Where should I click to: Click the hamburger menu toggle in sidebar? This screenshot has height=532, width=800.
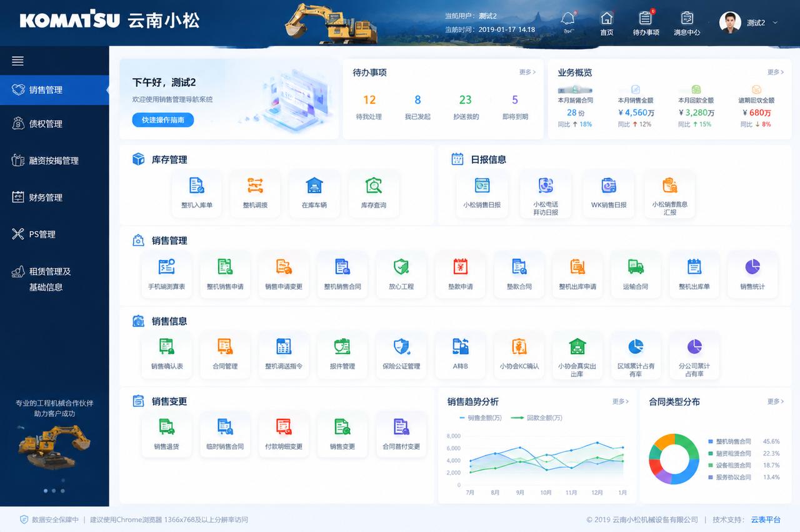click(x=17, y=61)
